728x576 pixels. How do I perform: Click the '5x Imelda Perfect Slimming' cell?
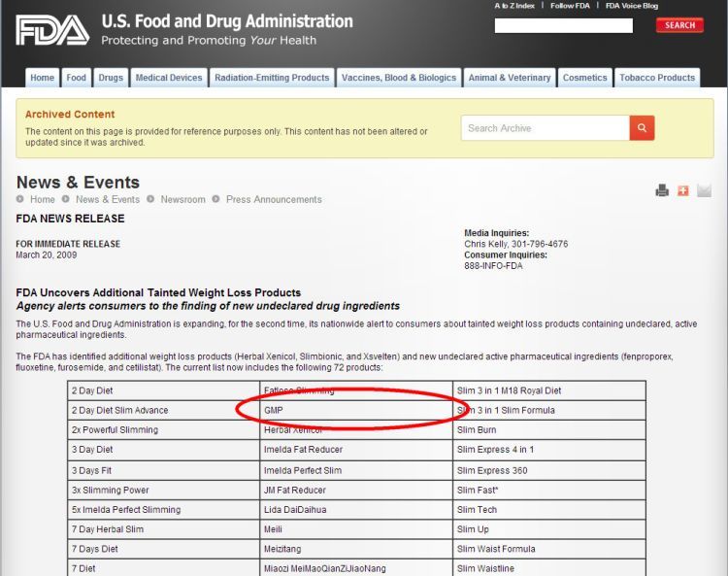163,510
